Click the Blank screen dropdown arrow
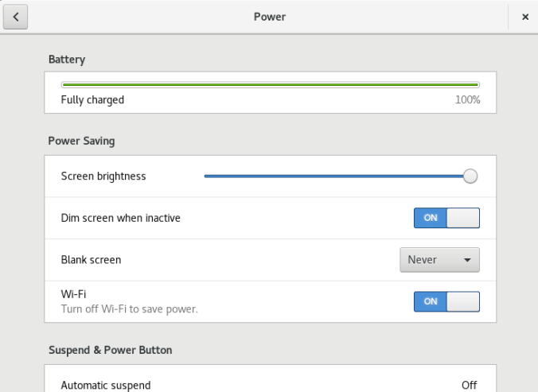 (x=467, y=260)
